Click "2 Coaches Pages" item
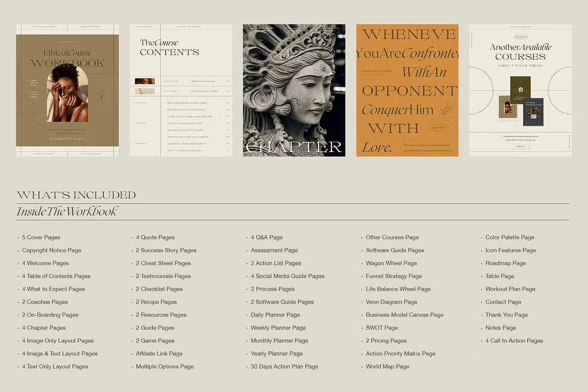588x392 pixels. tap(45, 302)
